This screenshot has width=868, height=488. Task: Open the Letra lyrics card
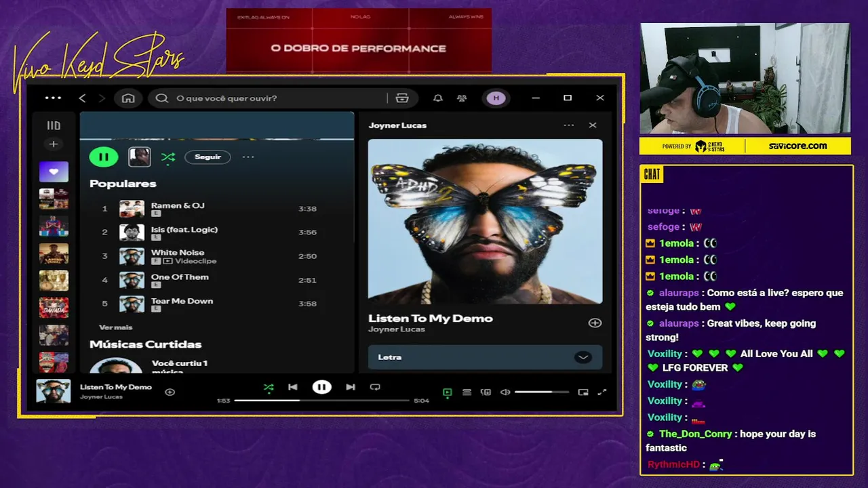[485, 358]
